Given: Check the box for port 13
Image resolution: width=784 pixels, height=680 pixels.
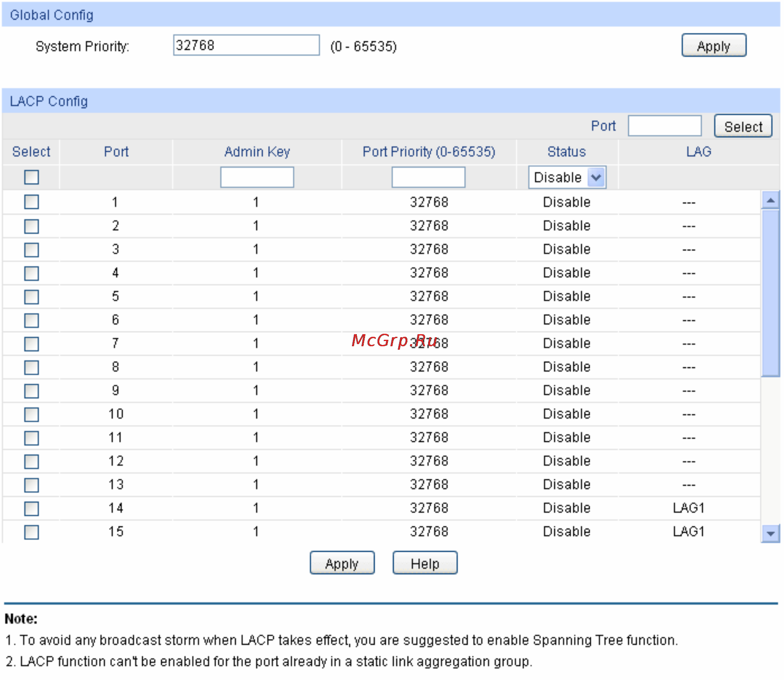Looking at the screenshot, I should 32,485.
